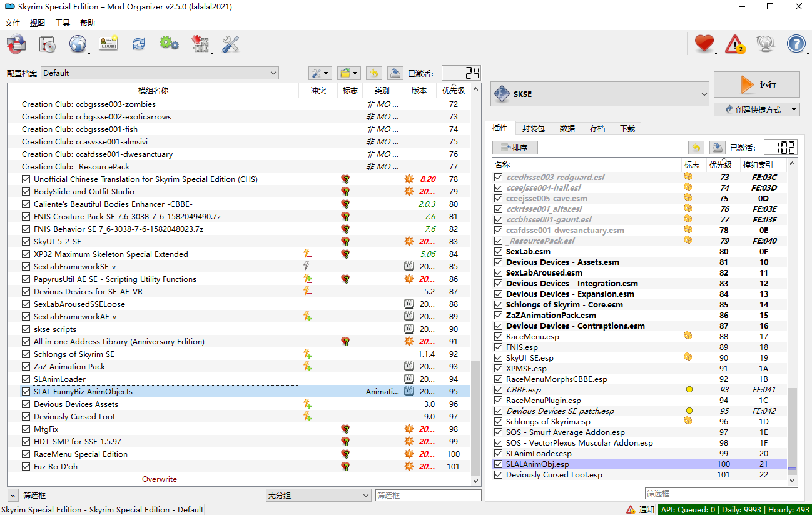
Task: Uncheck ZaZ Animation Pack mod checkbox
Action: point(26,367)
